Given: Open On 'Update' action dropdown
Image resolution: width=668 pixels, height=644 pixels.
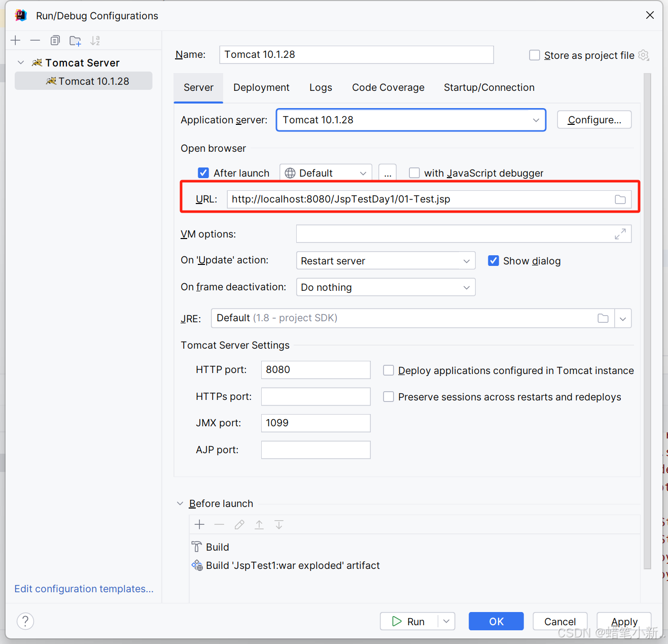Looking at the screenshot, I should click(385, 261).
